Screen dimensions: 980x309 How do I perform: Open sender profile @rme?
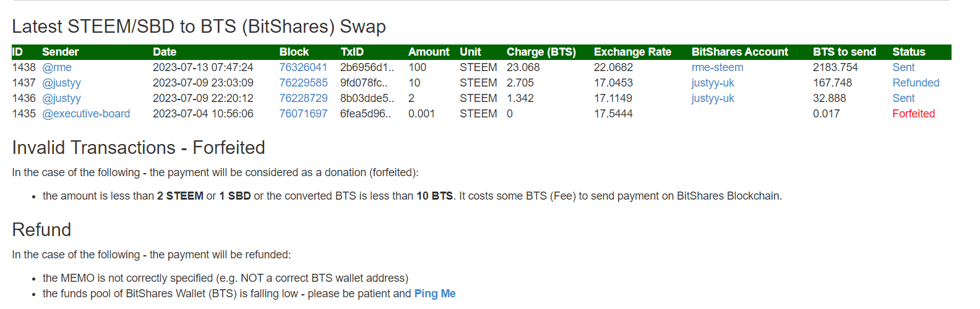(x=57, y=67)
